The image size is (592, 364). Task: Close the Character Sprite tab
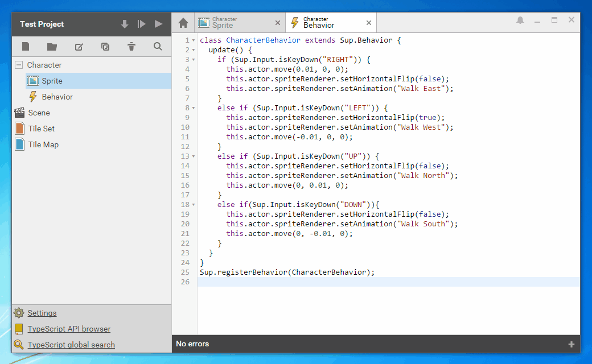click(x=278, y=23)
